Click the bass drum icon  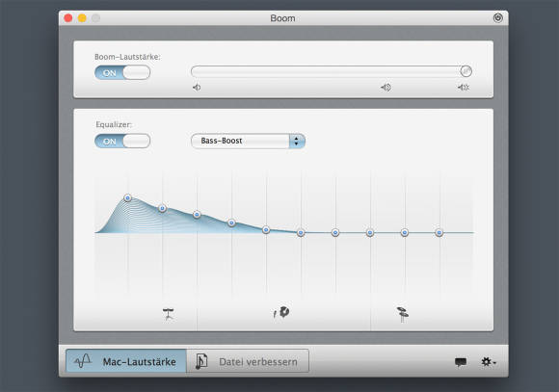pyautogui.click(x=169, y=314)
